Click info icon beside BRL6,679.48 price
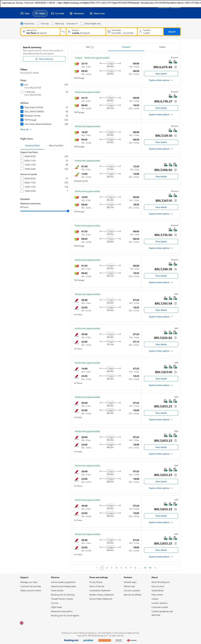Image resolution: width=201 pixels, height=644 pixels. (x=176, y=67)
